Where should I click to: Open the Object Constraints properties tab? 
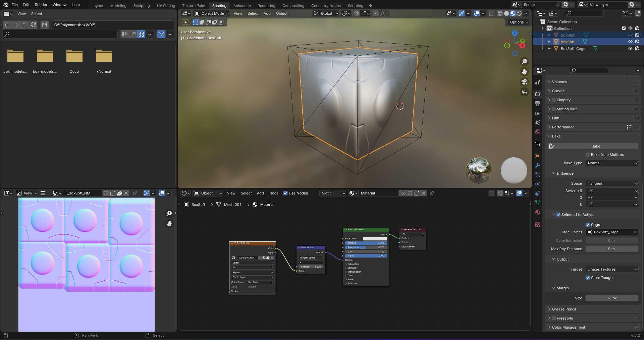[x=538, y=193]
